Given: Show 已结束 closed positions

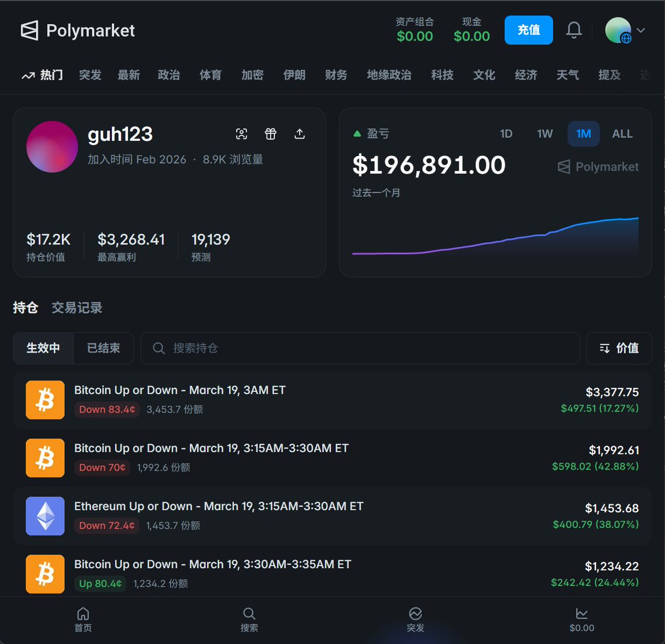Looking at the screenshot, I should tap(104, 348).
